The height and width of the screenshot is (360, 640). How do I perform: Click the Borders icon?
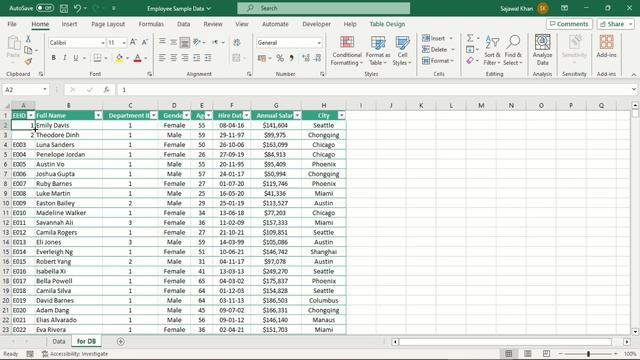(x=97, y=58)
